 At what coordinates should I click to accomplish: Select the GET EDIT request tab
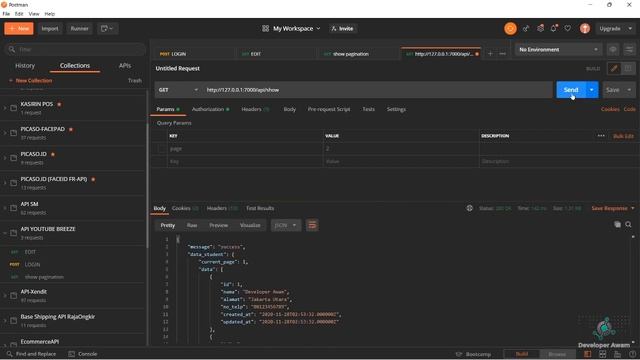pyautogui.click(x=276, y=54)
